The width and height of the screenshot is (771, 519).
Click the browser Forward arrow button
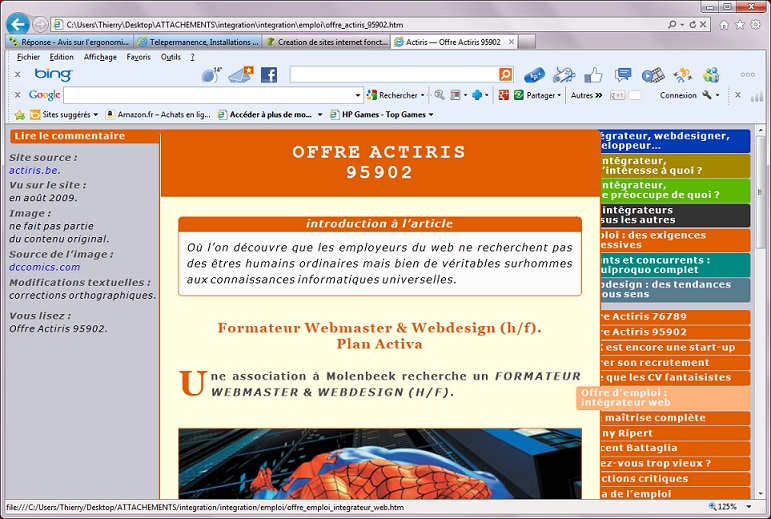pyautogui.click(x=40, y=24)
